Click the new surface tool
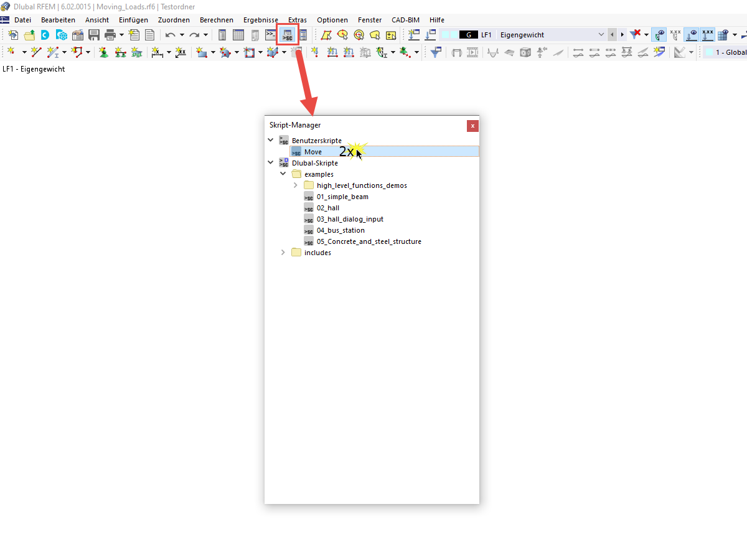747x560 pixels. click(201, 52)
